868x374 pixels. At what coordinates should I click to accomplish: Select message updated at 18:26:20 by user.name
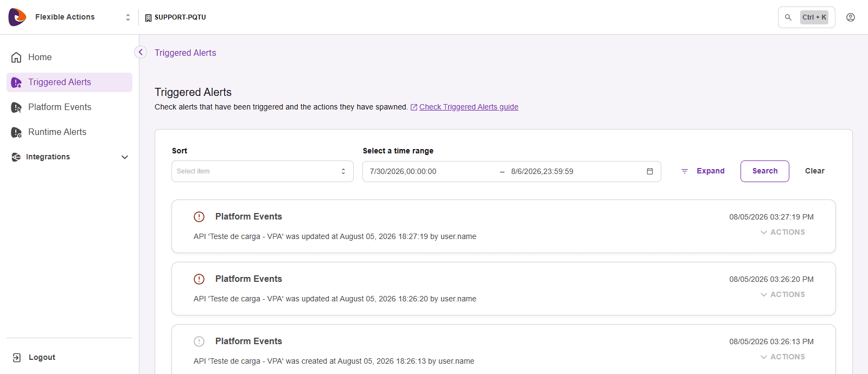click(x=335, y=299)
